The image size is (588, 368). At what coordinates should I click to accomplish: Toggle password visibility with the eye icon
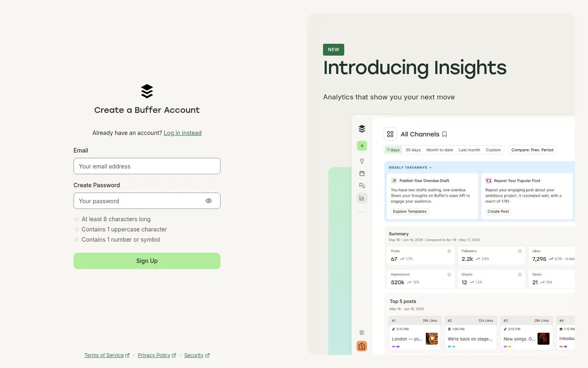click(209, 201)
